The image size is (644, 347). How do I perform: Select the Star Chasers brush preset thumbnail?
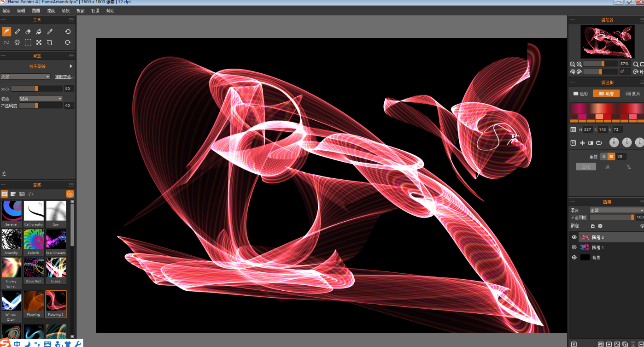point(56,242)
